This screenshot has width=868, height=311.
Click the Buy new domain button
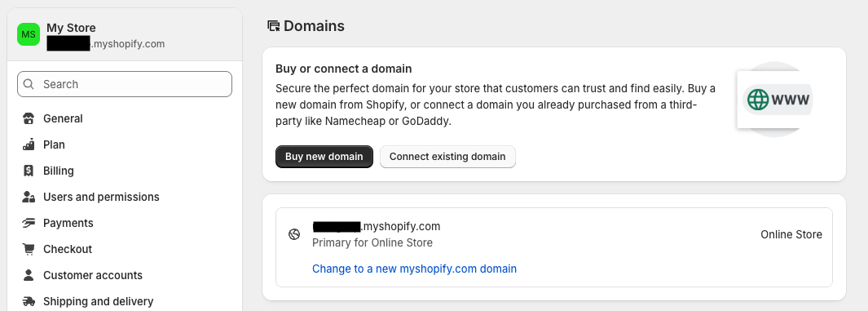324,157
